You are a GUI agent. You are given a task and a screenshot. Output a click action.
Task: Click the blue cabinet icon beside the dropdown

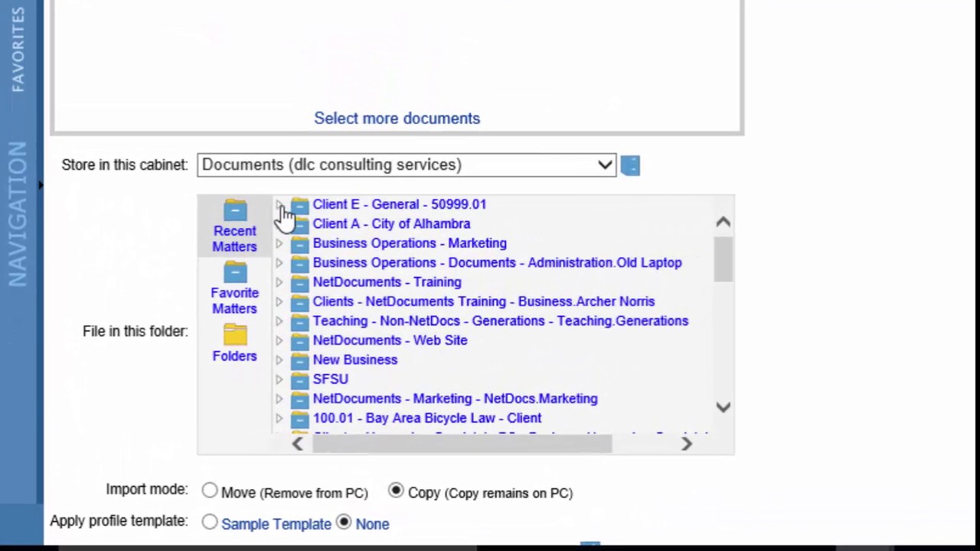click(630, 165)
